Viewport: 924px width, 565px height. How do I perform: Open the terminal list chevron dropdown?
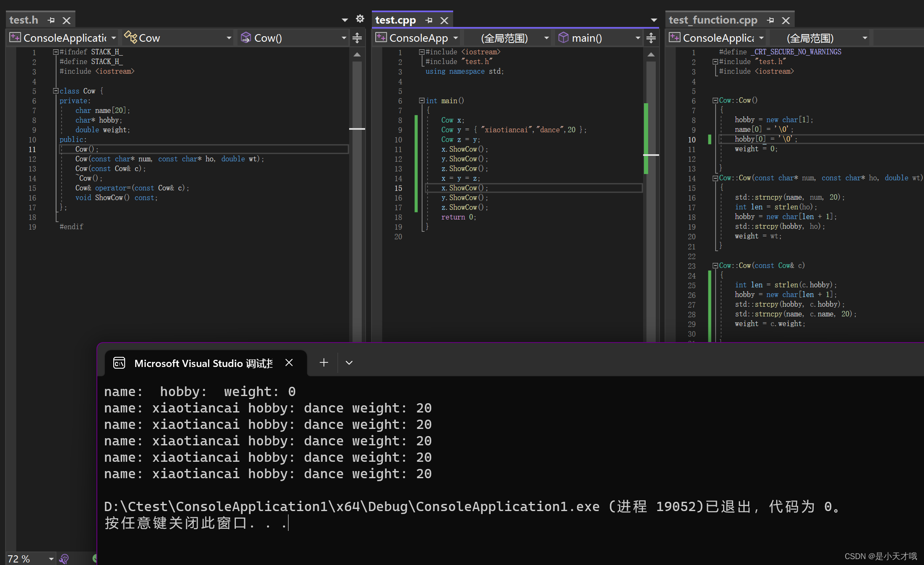(349, 362)
